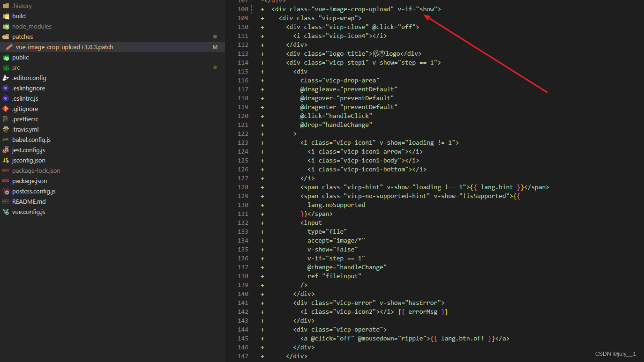Click class="vicp-drop-area" on line 116
Screen dimensions: 644x362
click(340, 81)
